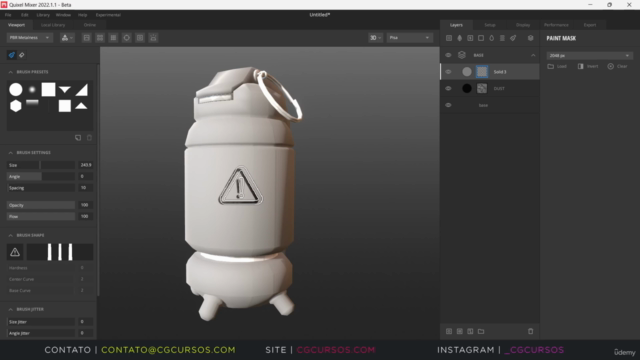The width and height of the screenshot is (640, 360).
Task: Adjust the brush Opacity slider
Action: [x=41, y=205]
